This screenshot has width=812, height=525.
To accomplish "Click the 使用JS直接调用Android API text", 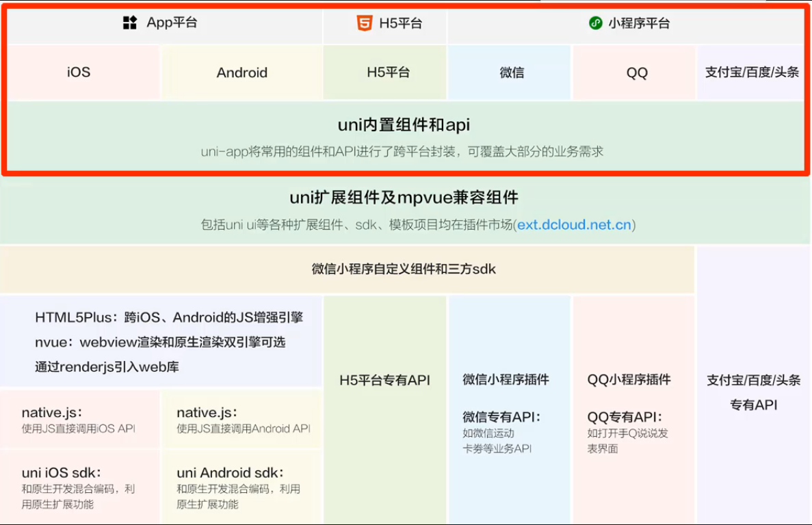I will 244,429.
